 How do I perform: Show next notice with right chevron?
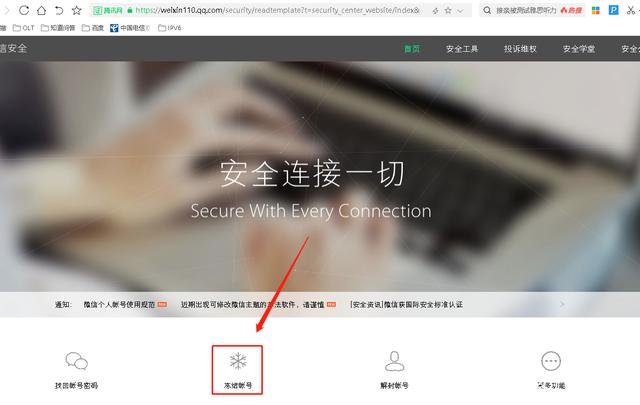point(562,304)
